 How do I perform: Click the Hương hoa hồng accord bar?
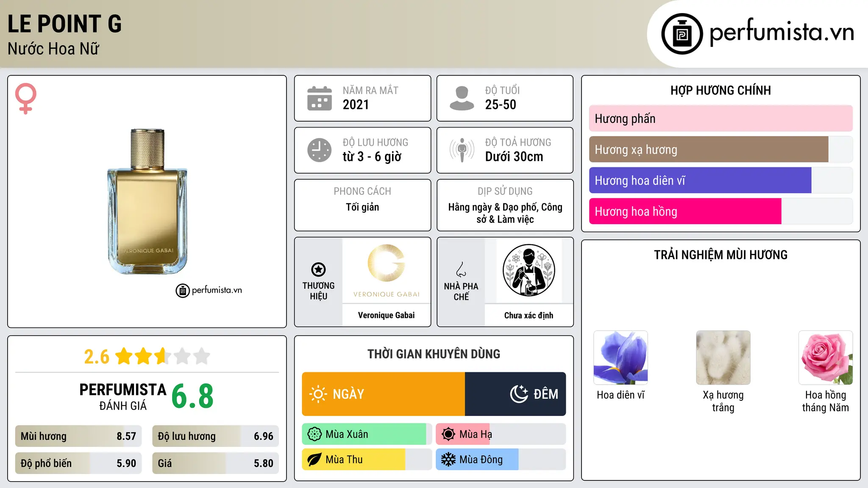tap(721, 211)
